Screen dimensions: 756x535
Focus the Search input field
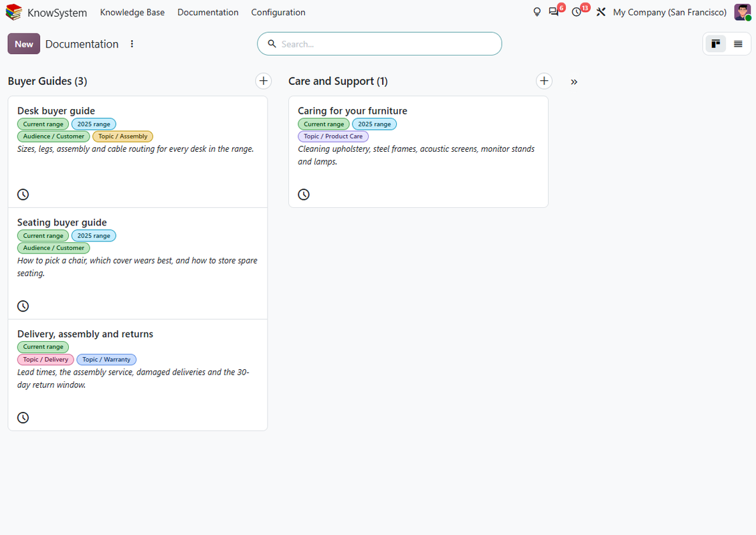pyautogui.click(x=379, y=44)
